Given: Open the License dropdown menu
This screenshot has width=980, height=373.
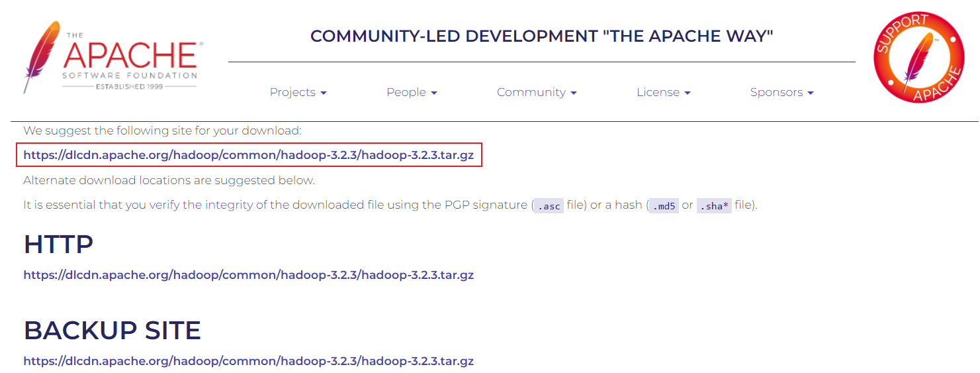Looking at the screenshot, I should [664, 92].
